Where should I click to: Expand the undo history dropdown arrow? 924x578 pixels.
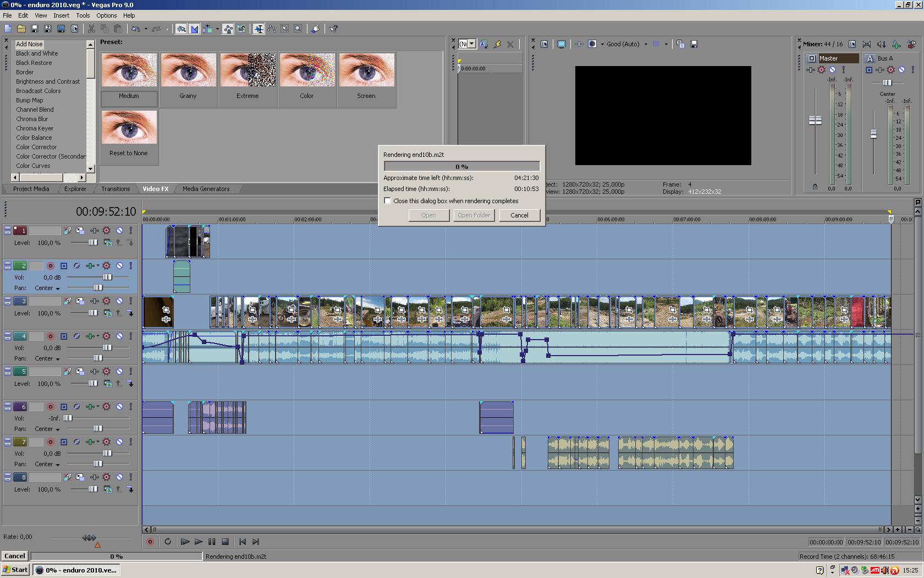pyautogui.click(x=145, y=29)
